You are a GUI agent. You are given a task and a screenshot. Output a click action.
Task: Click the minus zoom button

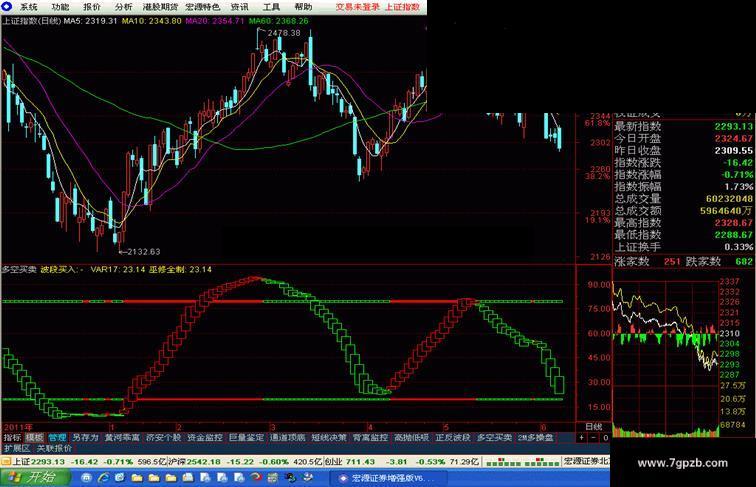click(x=594, y=437)
